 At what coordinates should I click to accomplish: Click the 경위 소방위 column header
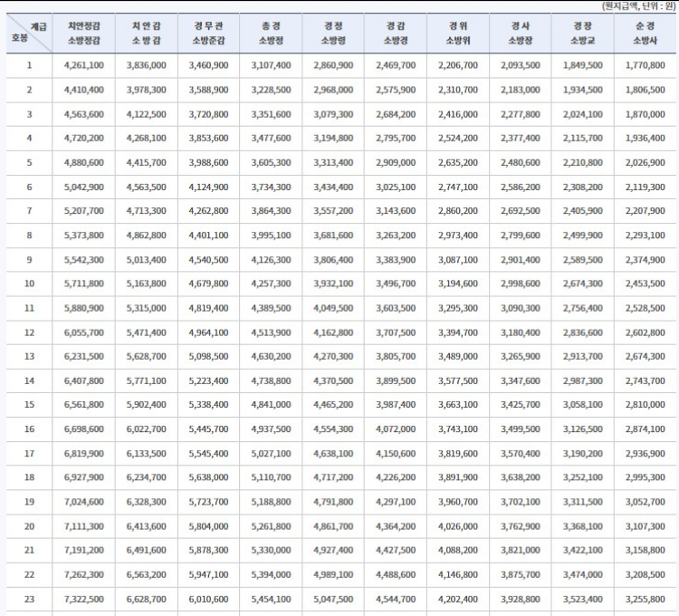(x=458, y=33)
